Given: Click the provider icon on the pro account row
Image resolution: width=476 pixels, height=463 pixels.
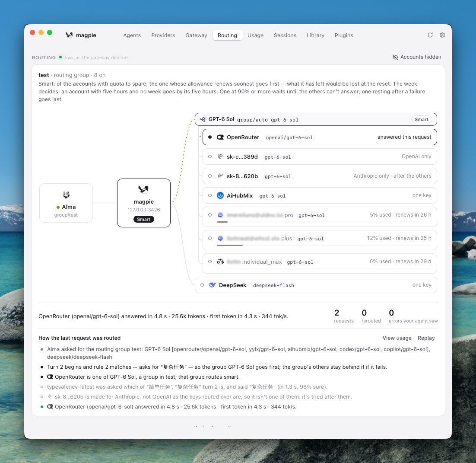Looking at the screenshot, I should [220, 215].
